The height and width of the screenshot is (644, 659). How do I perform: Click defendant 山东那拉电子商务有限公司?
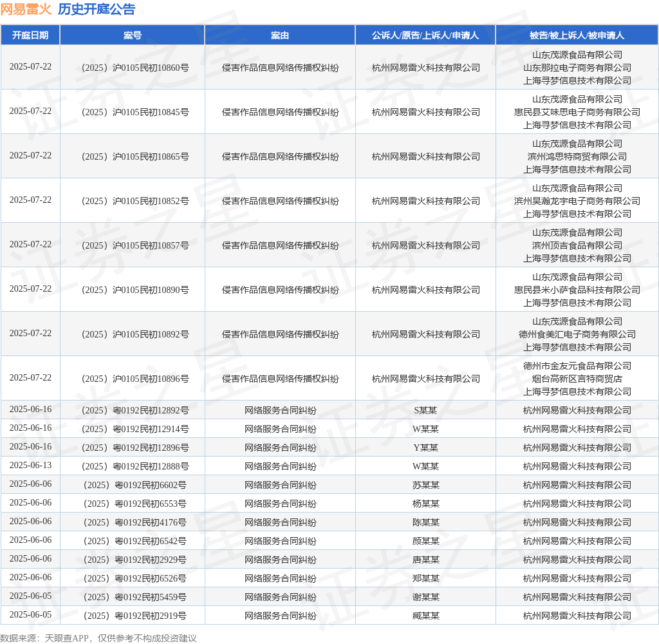[577, 68]
